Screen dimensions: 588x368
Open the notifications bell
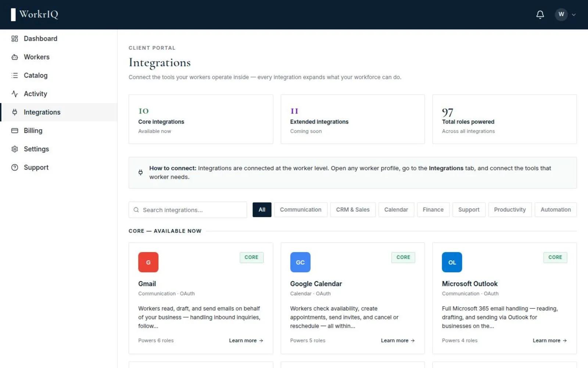point(540,14)
